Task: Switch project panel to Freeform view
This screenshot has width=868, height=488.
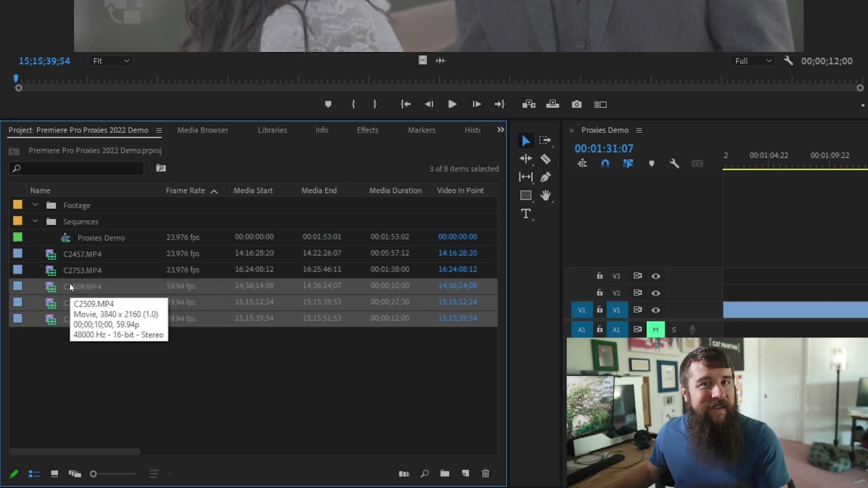Action: tap(75, 474)
